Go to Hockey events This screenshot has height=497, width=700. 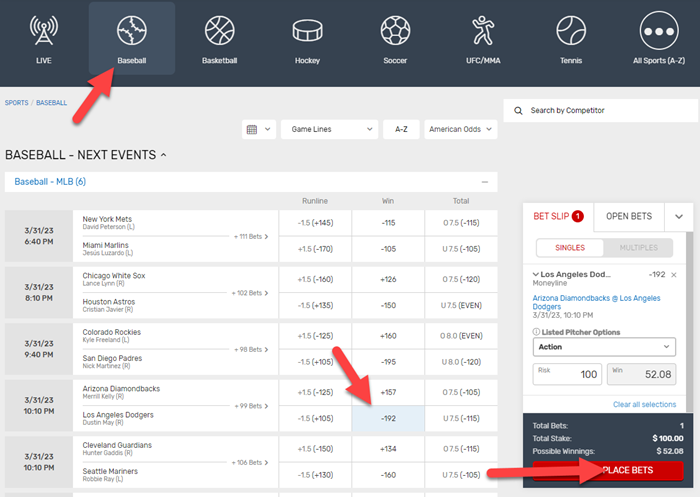pos(307,38)
